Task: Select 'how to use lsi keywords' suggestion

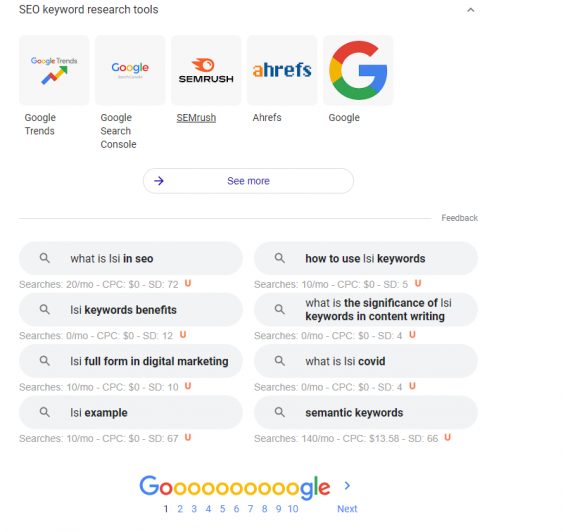Action: 366,258
